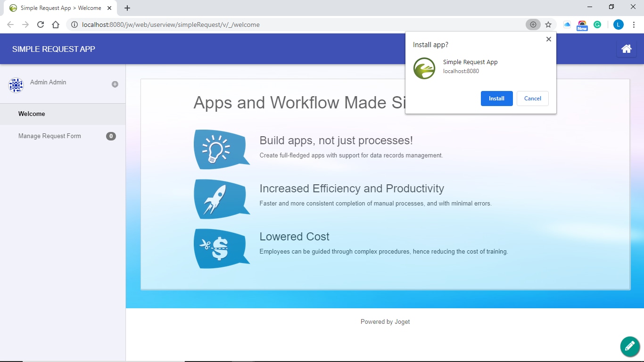This screenshot has width=644, height=362.
Task: Click the Install button in the dialog
Action: point(496,99)
